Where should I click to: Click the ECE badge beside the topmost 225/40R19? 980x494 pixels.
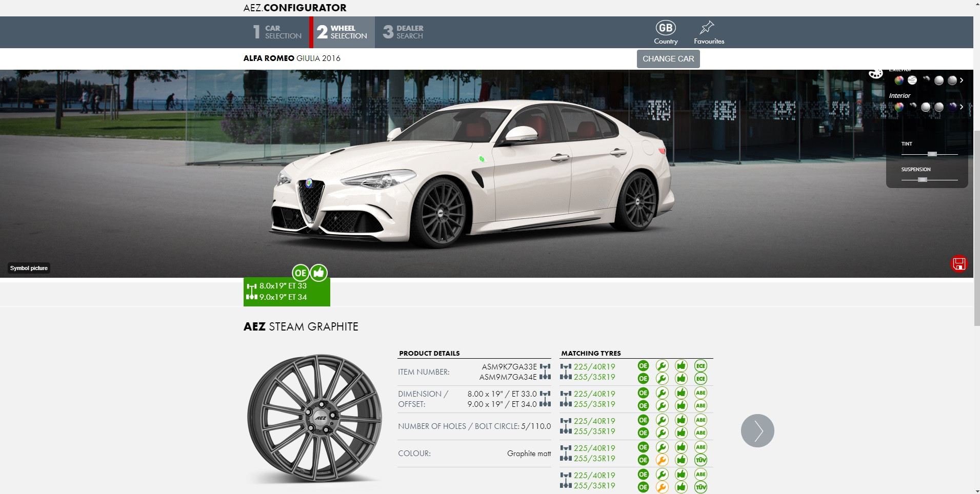coord(701,366)
